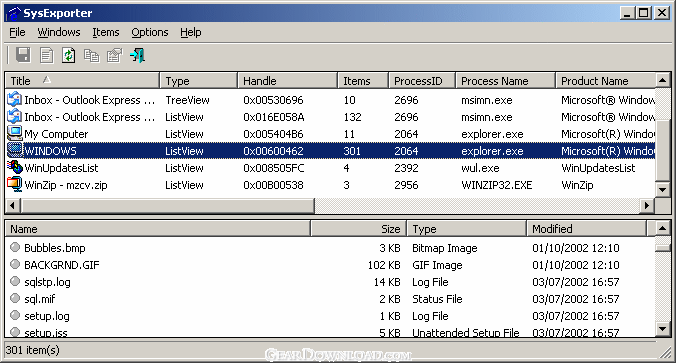Click the SysExporter title bar app icon
676x363 pixels.
[14, 13]
